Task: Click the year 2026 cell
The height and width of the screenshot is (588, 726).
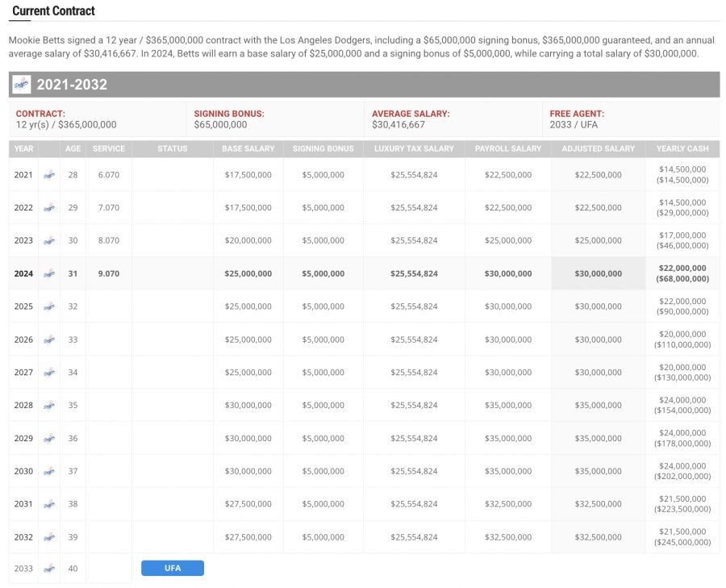Action: click(x=23, y=340)
